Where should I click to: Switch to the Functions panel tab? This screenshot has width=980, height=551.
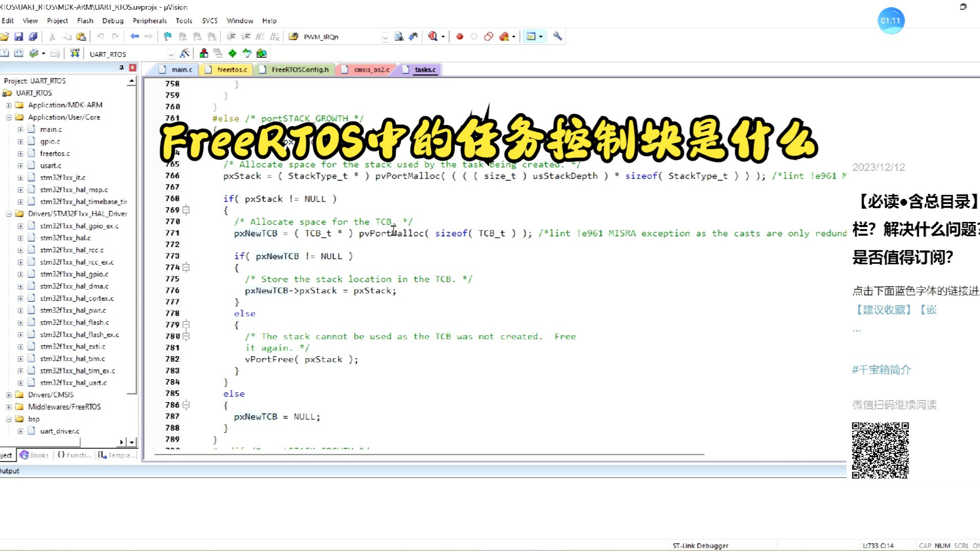74,455
